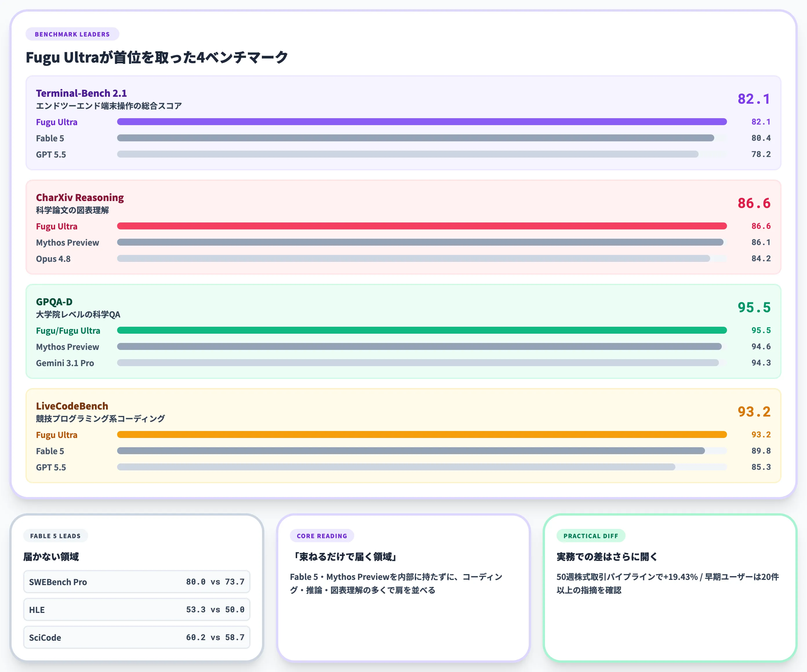Click the Fugu Ultra label in CharXiv Reasoning
The width and height of the screenshot is (807, 672).
57,226
